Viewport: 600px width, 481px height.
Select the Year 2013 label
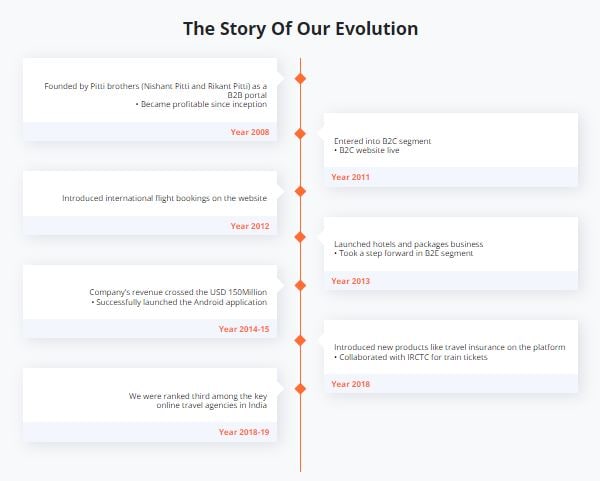(350, 281)
